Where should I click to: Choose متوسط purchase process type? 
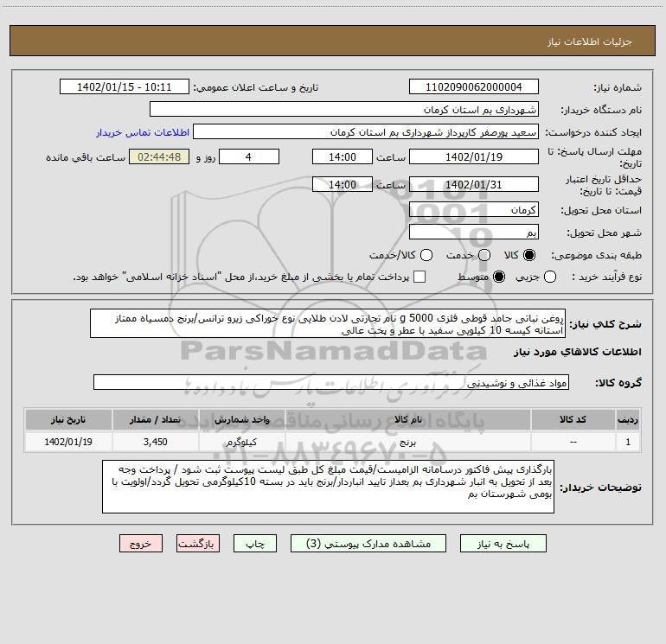click(499, 277)
